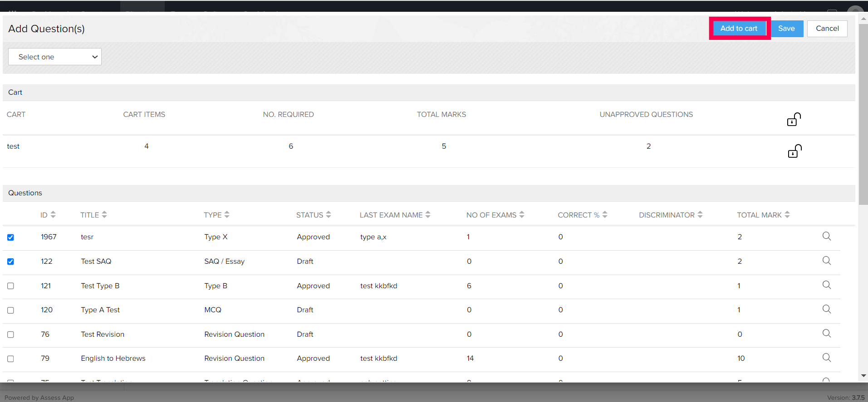Click the Save button
Image resolution: width=868 pixels, height=402 pixels.
point(786,29)
